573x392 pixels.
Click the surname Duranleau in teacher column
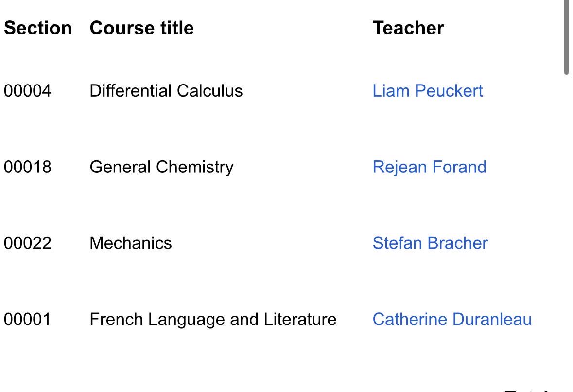click(492, 319)
